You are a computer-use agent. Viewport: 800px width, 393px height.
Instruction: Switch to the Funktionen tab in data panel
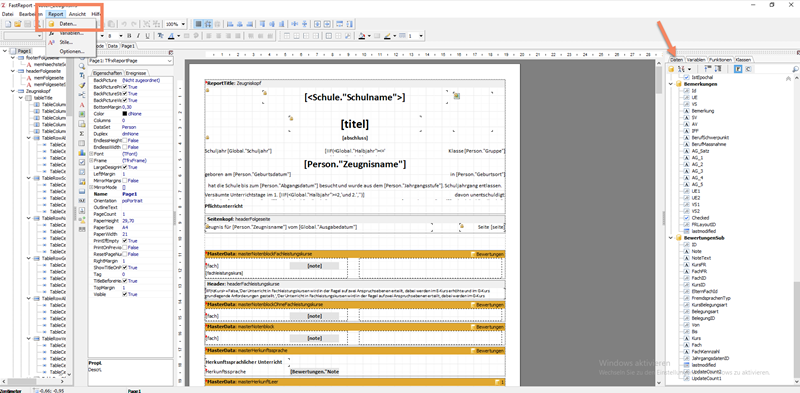[x=720, y=60]
